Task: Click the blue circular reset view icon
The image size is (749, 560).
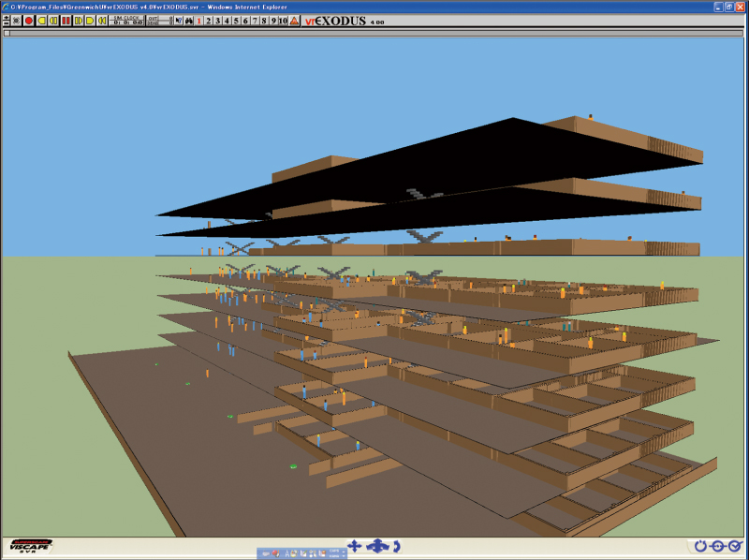Action: pos(700,546)
